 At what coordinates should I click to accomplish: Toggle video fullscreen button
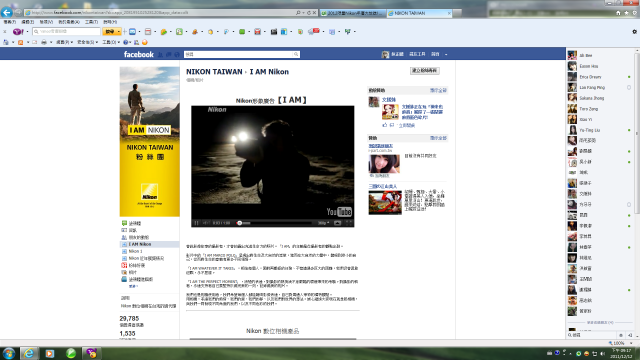point(349,223)
